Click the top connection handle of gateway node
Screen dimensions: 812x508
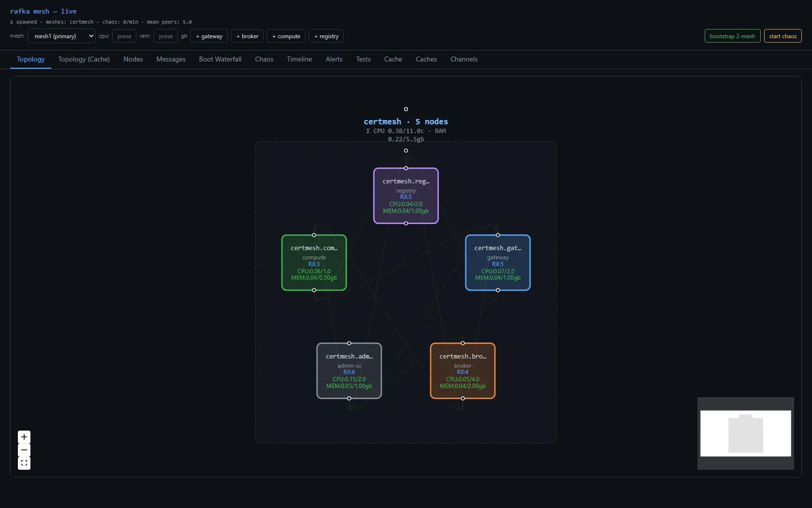pos(498,235)
